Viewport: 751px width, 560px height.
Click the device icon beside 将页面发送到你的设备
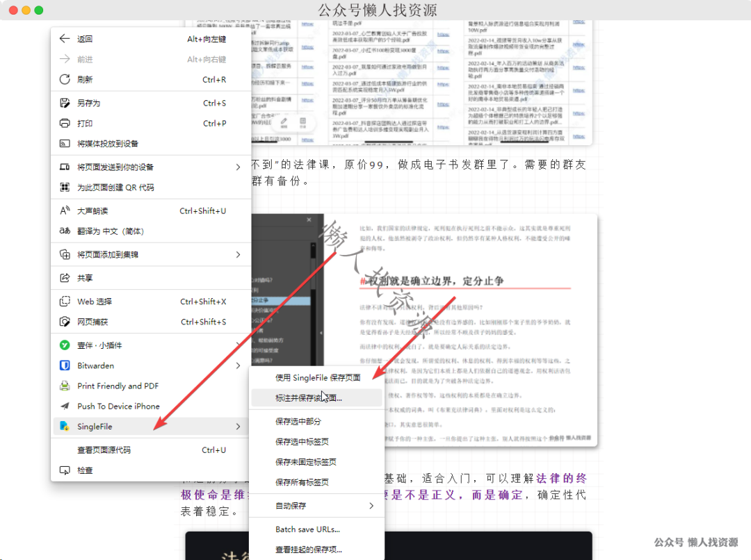point(65,167)
